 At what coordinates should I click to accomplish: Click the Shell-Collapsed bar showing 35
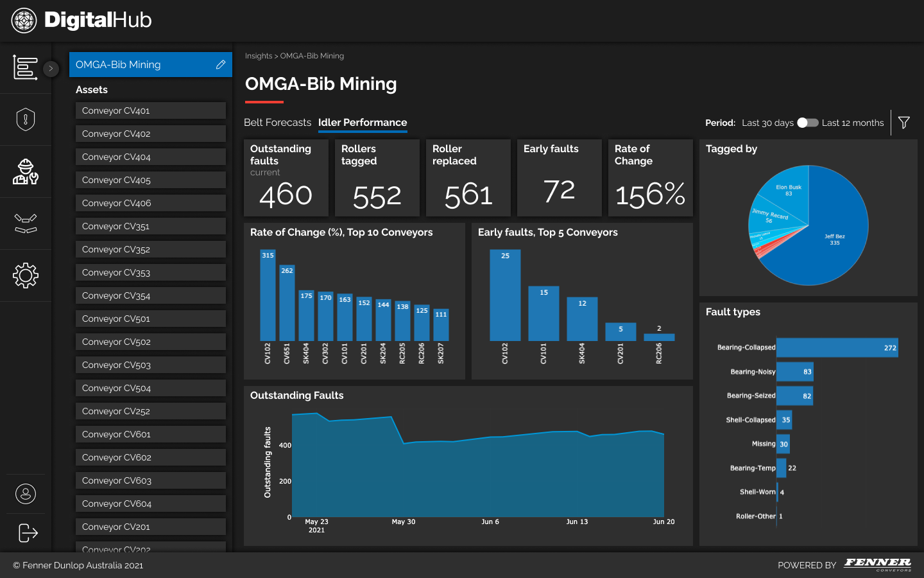784,420
